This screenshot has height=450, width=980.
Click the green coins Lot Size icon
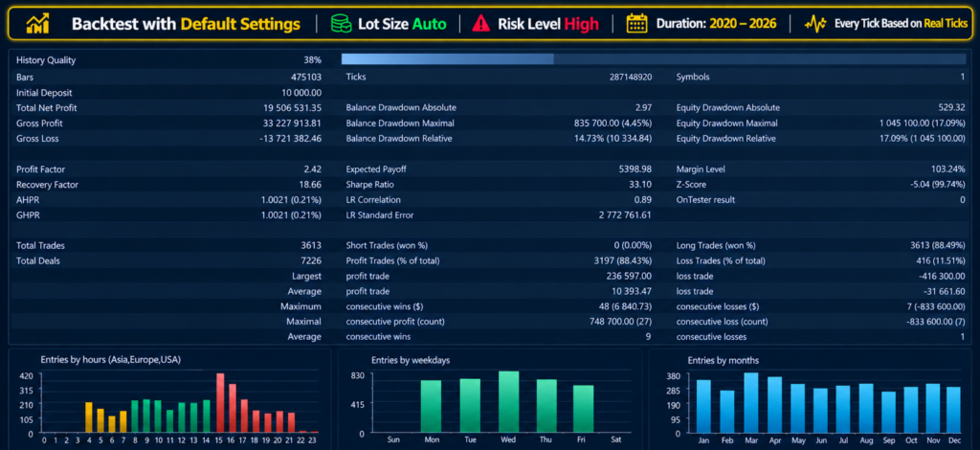coord(342,24)
